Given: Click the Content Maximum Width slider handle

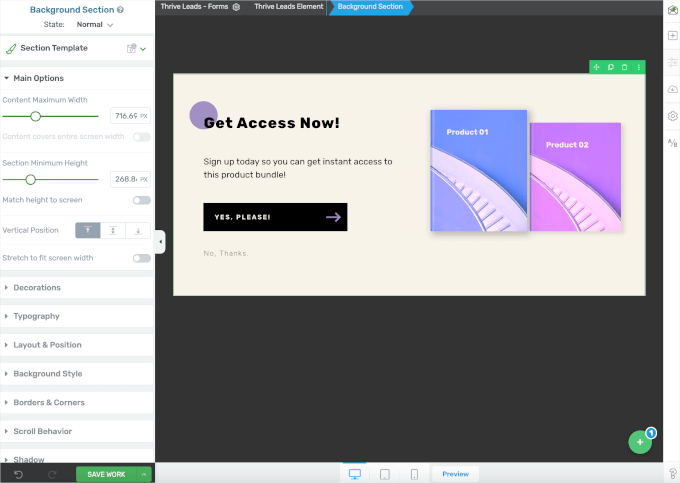Looking at the screenshot, I should [36, 116].
